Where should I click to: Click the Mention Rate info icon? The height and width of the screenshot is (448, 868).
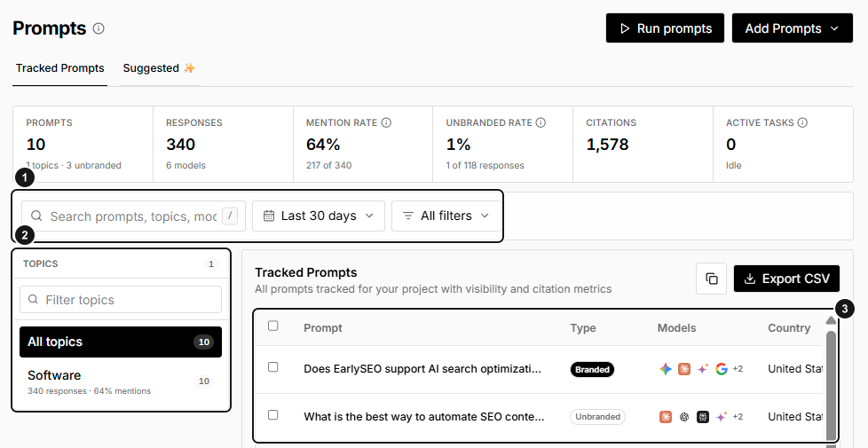386,122
